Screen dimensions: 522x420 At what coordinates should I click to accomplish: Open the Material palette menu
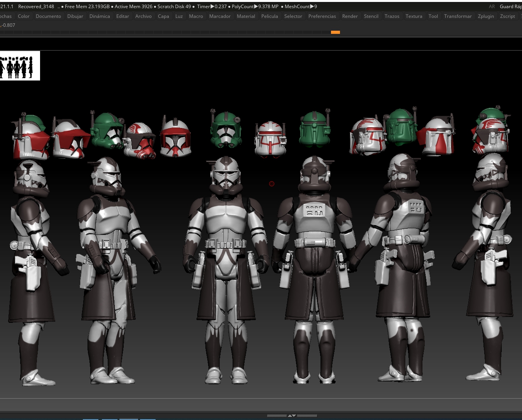point(246,16)
